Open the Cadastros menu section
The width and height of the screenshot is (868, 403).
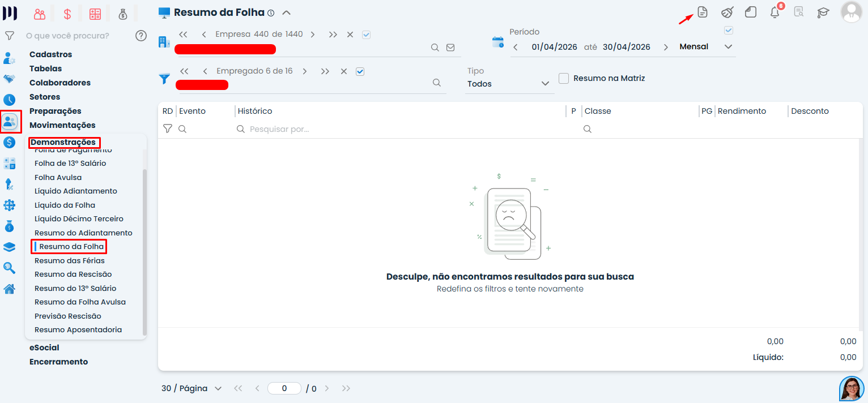click(x=50, y=54)
